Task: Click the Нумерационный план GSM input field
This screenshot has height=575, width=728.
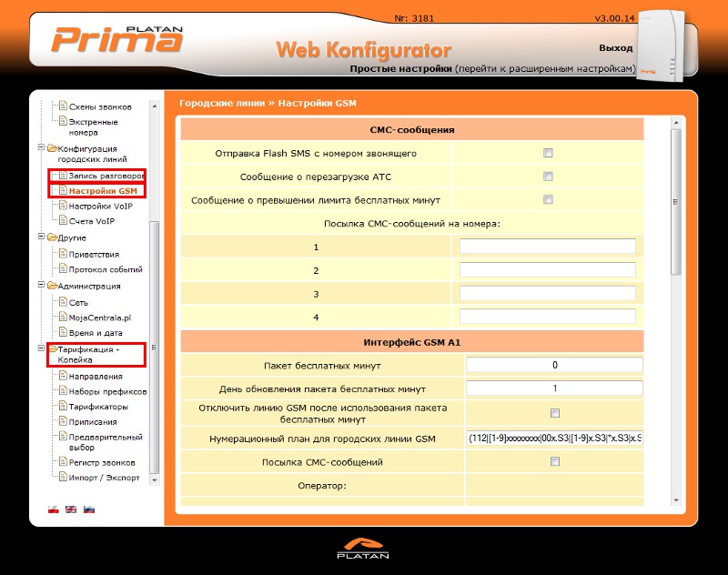Action: 554,438
